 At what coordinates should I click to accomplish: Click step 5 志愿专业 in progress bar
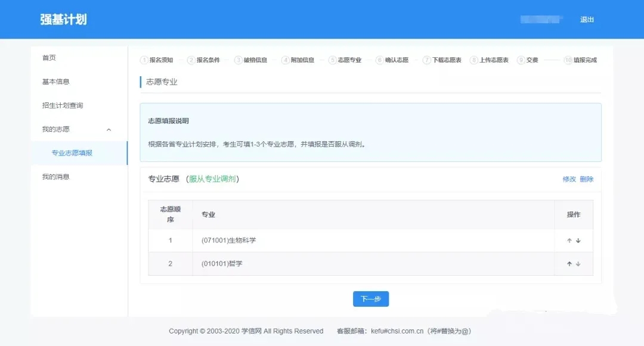(349, 60)
